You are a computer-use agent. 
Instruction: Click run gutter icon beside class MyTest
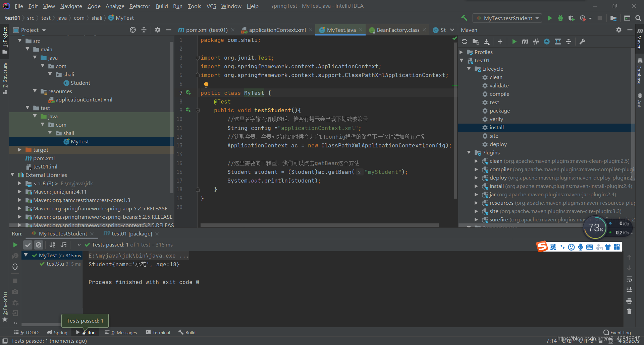coord(188,93)
